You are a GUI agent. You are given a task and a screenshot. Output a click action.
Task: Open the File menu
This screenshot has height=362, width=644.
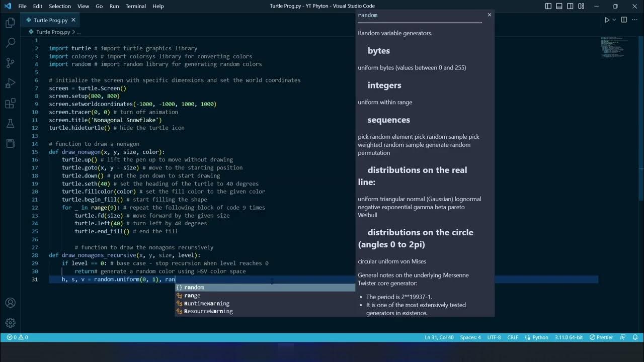(x=23, y=6)
